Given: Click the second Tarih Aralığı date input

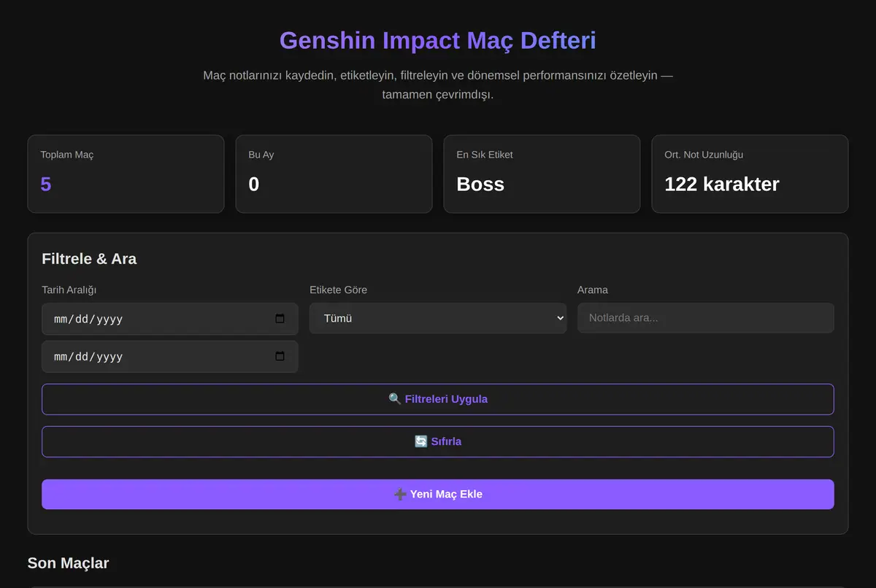Looking at the screenshot, I should [170, 357].
